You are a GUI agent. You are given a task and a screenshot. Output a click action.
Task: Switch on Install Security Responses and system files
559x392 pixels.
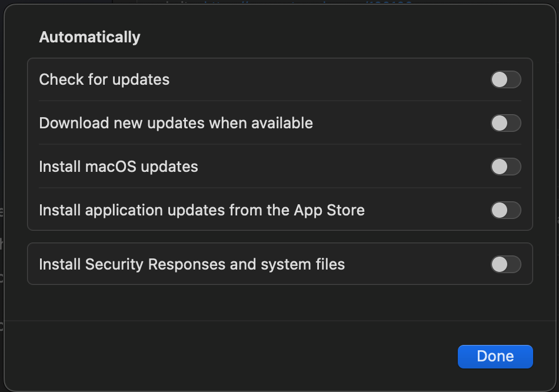(x=506, y=264)
